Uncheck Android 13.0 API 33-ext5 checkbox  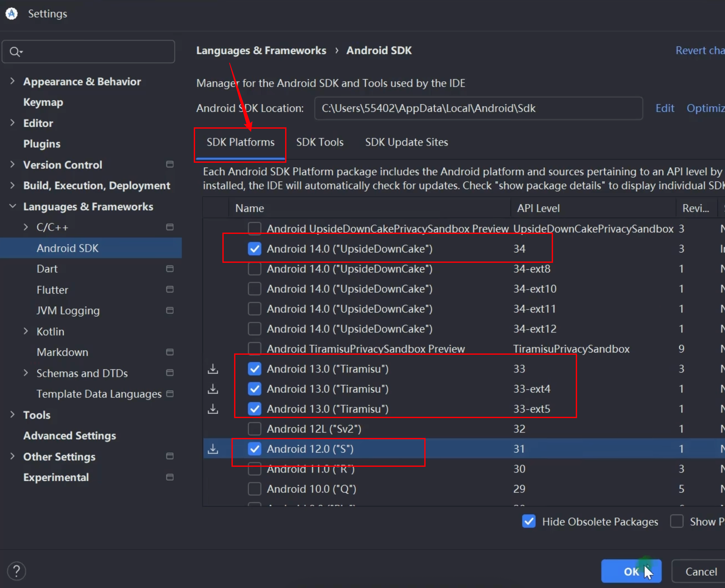click(x=255, y=409)
